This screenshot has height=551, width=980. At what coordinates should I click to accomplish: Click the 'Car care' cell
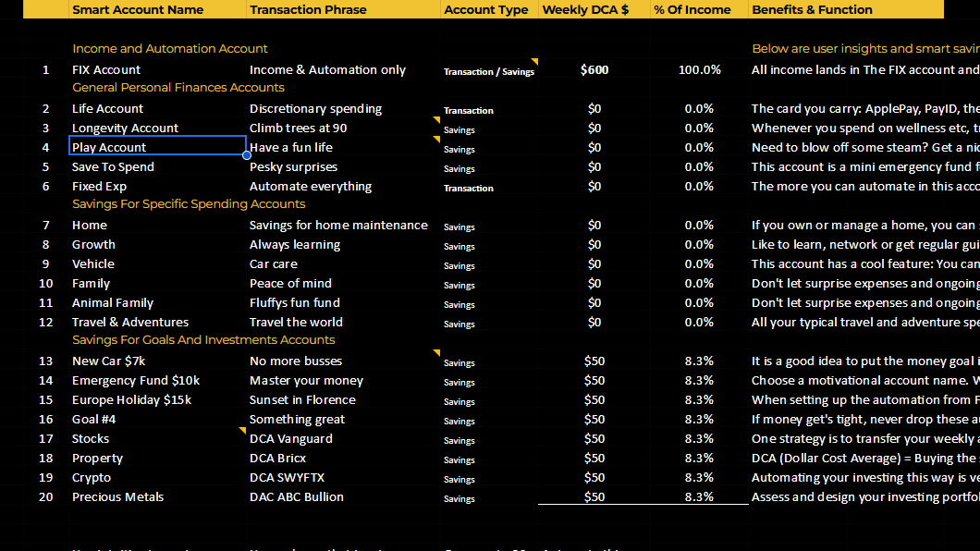pos(343,263)
